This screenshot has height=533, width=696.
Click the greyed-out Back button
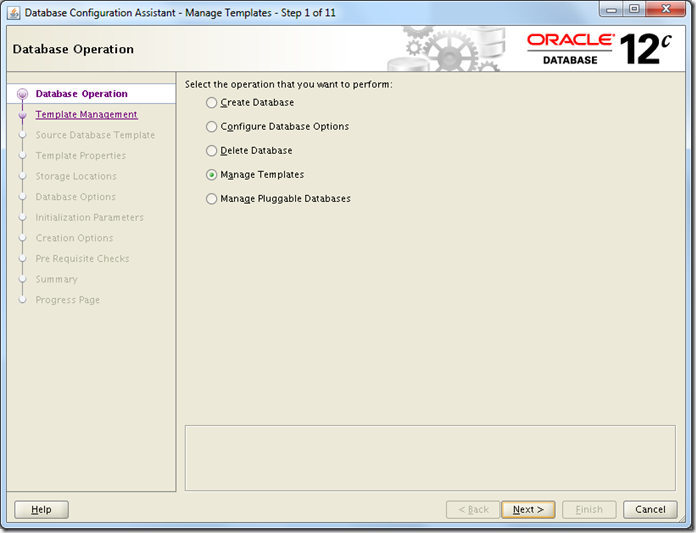click(x=473, y=509)
